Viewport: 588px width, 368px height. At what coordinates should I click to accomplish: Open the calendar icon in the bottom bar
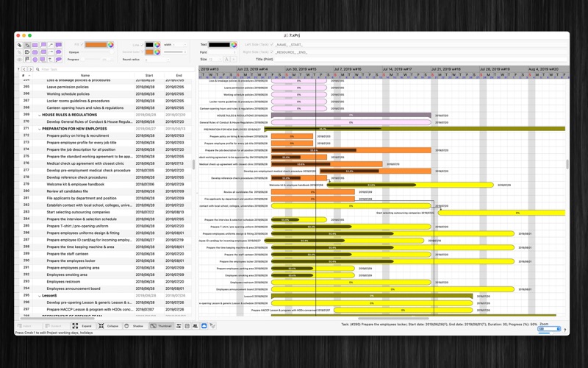(187, 326)
